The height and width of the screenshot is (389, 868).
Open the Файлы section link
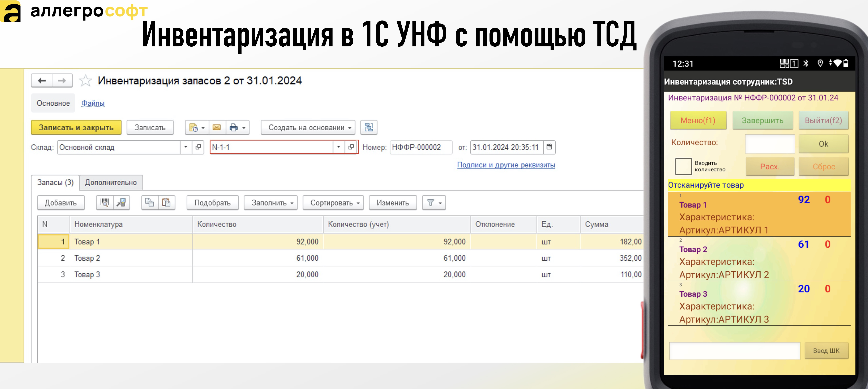click(x=93, y=103)
